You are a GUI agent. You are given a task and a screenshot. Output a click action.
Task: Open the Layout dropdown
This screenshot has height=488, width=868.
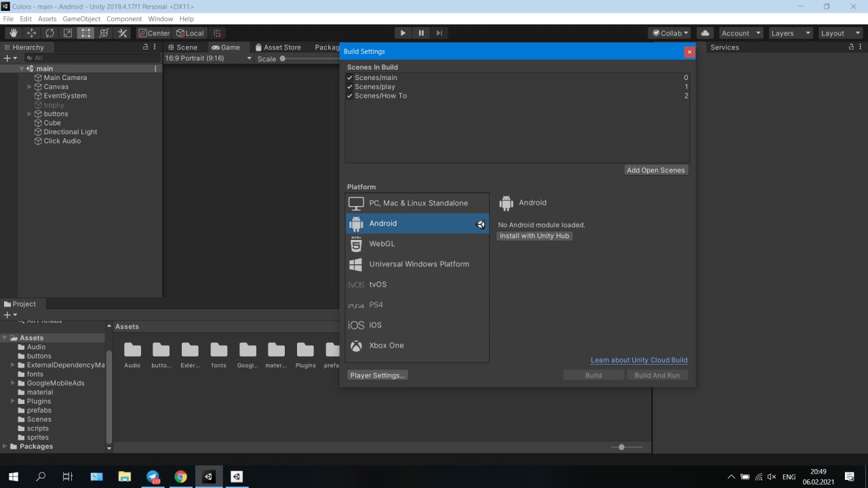pos(840,33)
